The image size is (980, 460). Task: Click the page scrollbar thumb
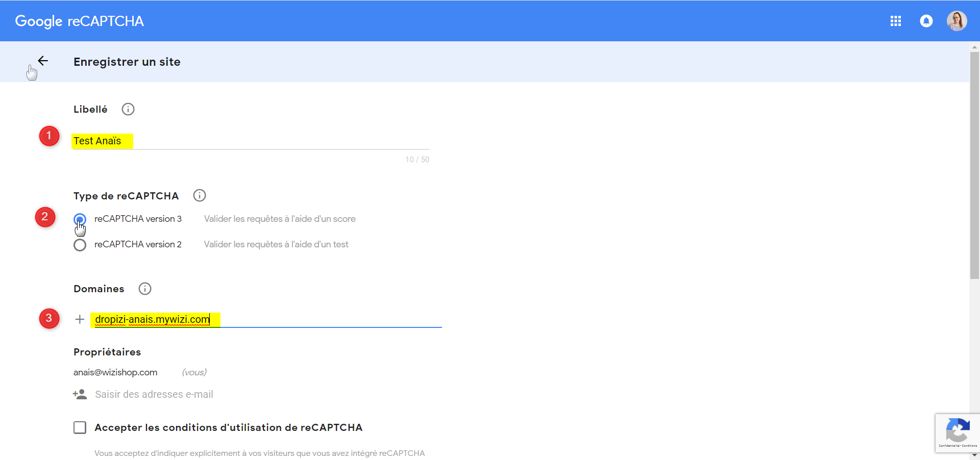coord(974,165)
